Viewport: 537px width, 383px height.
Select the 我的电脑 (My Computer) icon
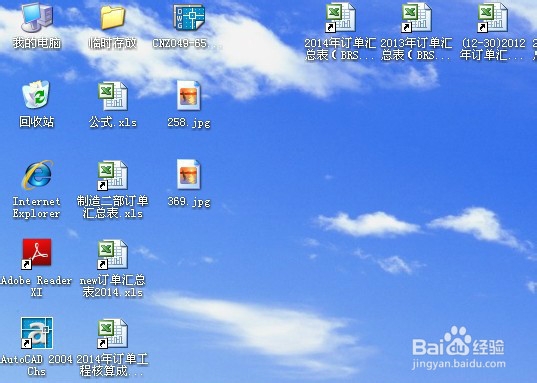[x=37, y=16]
